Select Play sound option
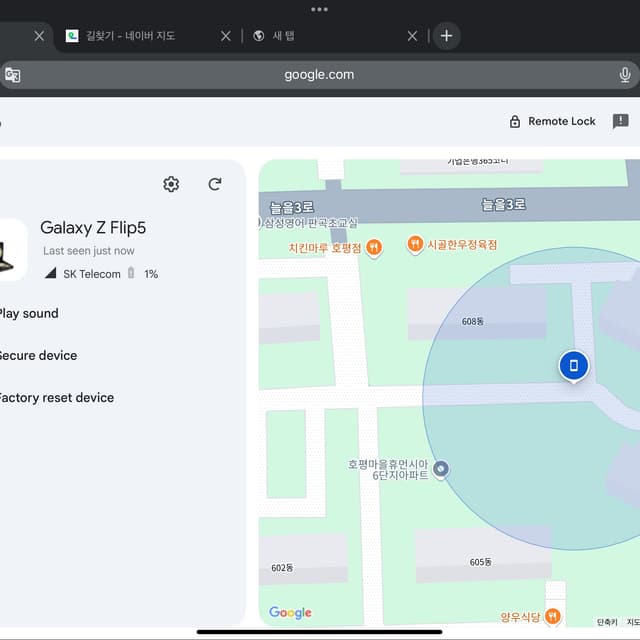640x640 pixels. point(29,313)
